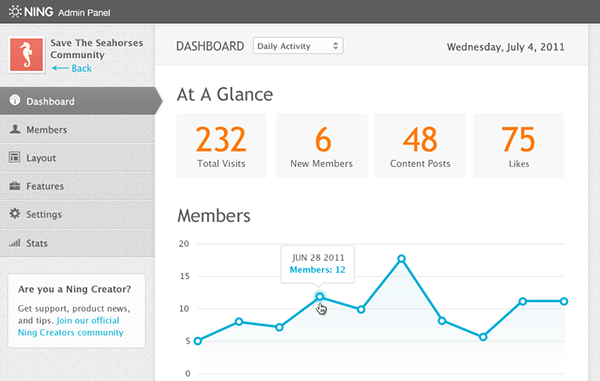Select the 75 Likes stat card

click(x=518, y=145)
